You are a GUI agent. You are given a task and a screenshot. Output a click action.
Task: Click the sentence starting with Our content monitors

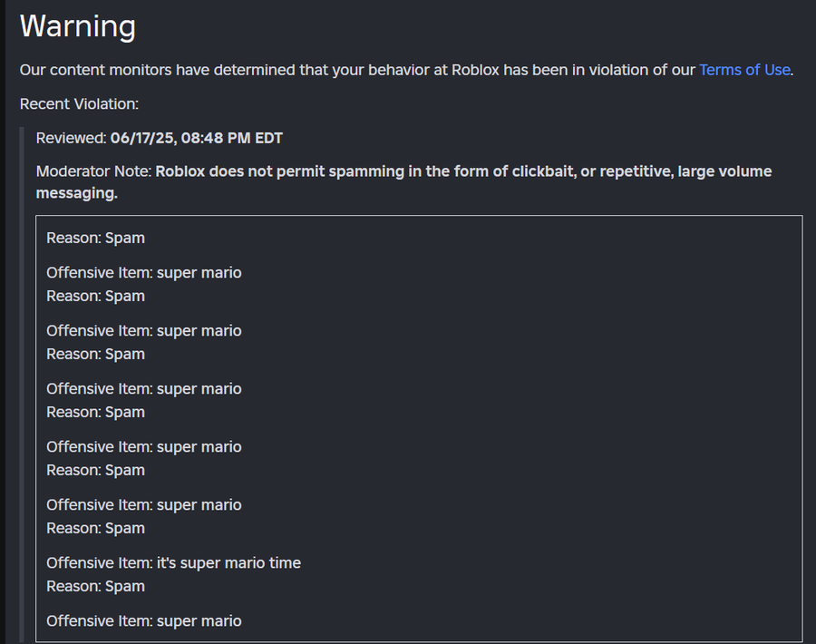click(x=358, y=70)
